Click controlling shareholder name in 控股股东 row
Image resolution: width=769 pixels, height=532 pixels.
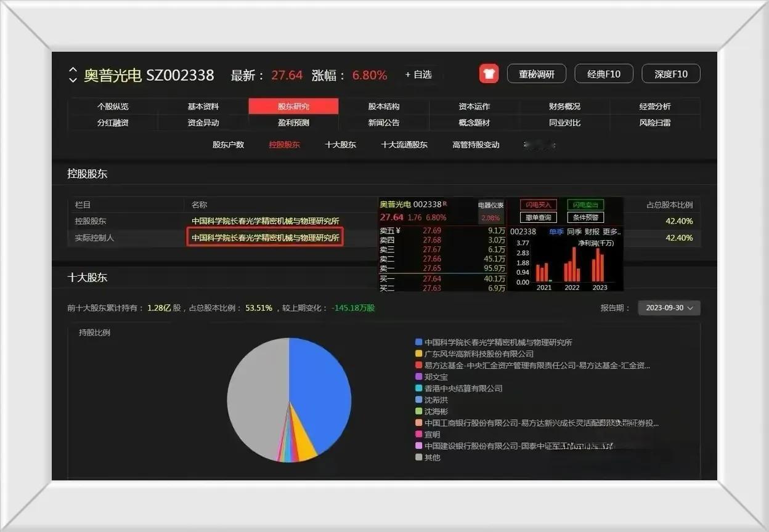(x=266, y=221)
